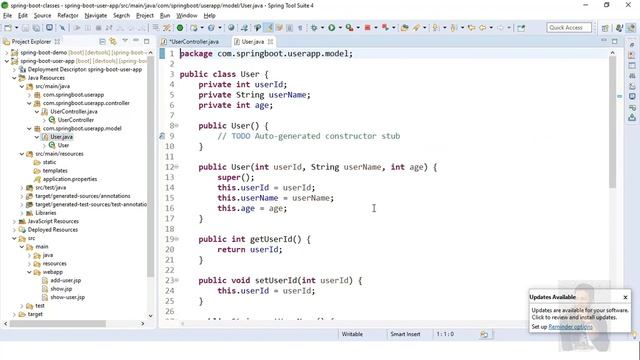The image size is (640, 360).
Task: Click the editor vertical scrollbar
Action: pos(612,122)
